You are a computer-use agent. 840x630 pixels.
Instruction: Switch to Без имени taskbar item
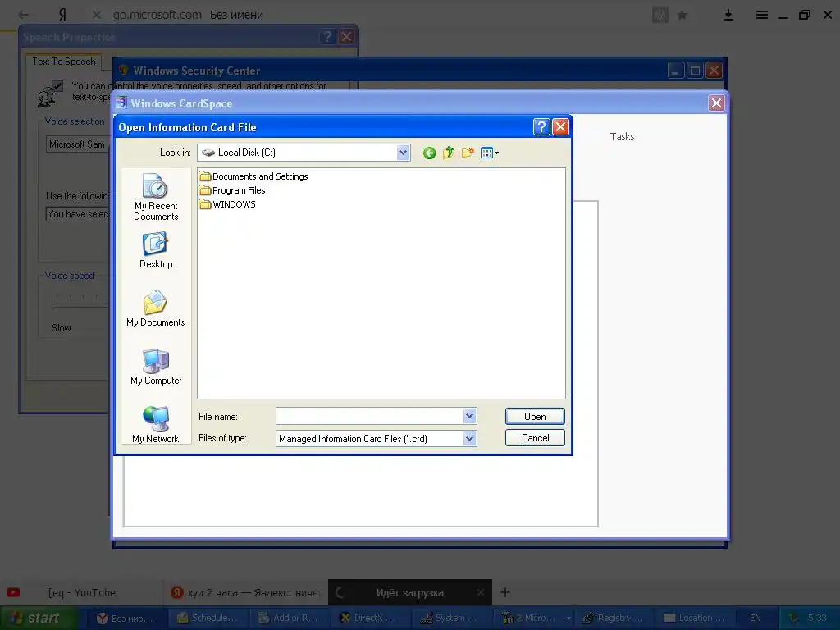pos(126,619)
